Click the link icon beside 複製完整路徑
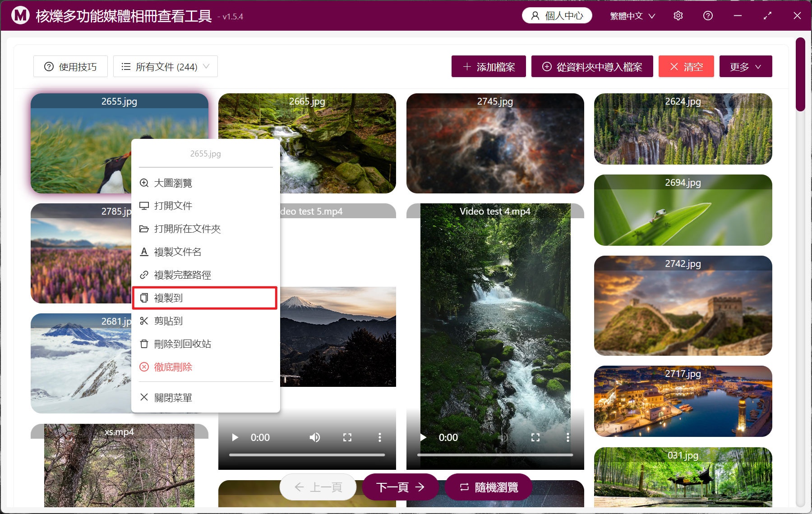The width and height of the screenshot is (812, 514). tap(144, 275)
